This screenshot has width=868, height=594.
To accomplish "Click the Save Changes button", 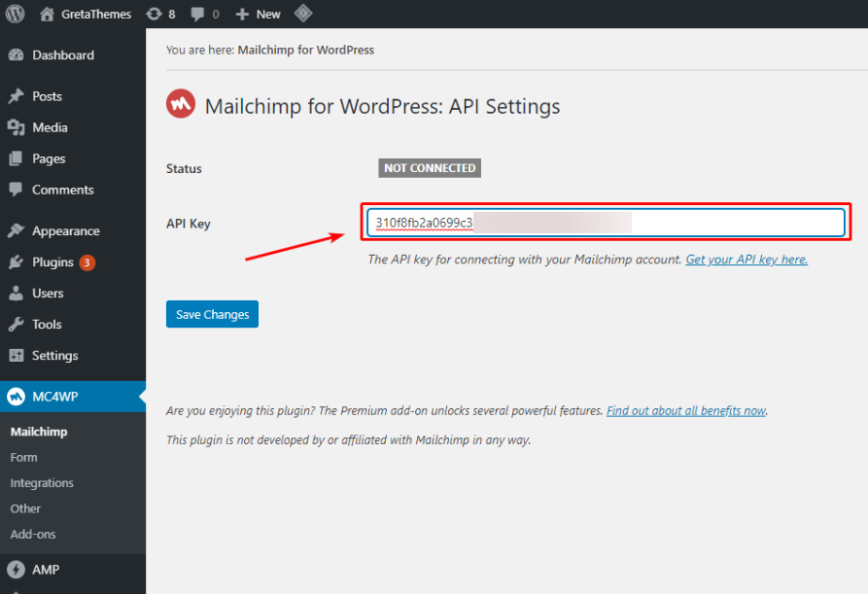I will (x=212, y=314).
